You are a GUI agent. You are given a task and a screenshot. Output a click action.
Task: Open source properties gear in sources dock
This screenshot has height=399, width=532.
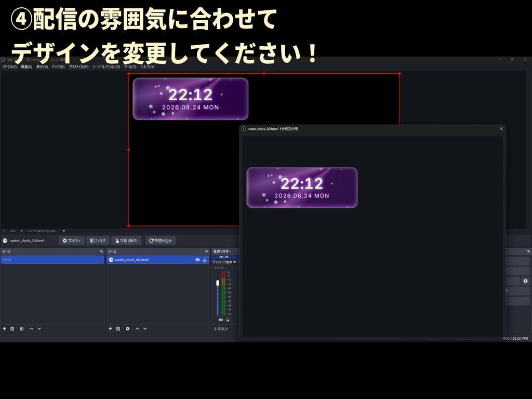(128, 328)
